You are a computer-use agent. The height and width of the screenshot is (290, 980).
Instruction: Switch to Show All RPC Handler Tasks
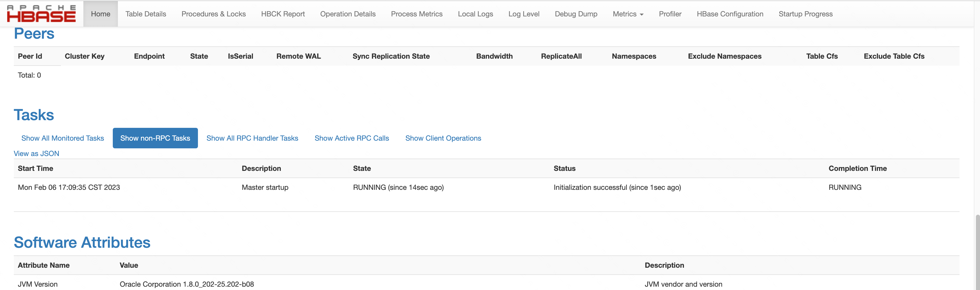point(252,138)
